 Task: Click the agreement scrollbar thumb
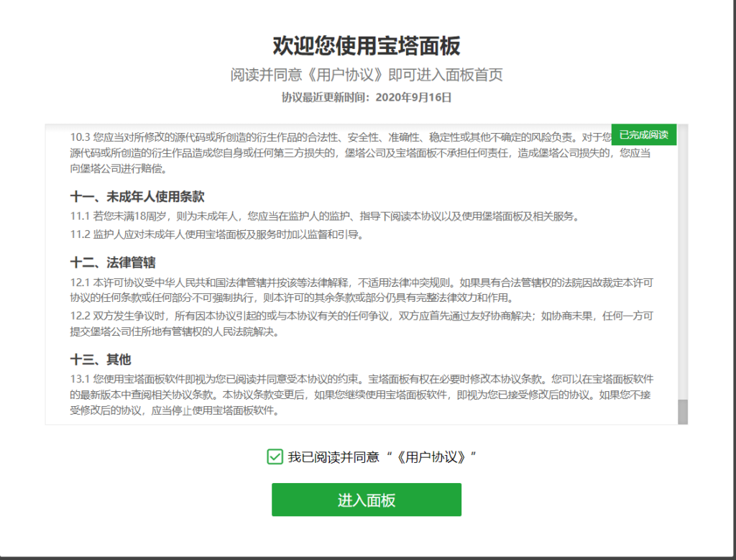[682, 411]
